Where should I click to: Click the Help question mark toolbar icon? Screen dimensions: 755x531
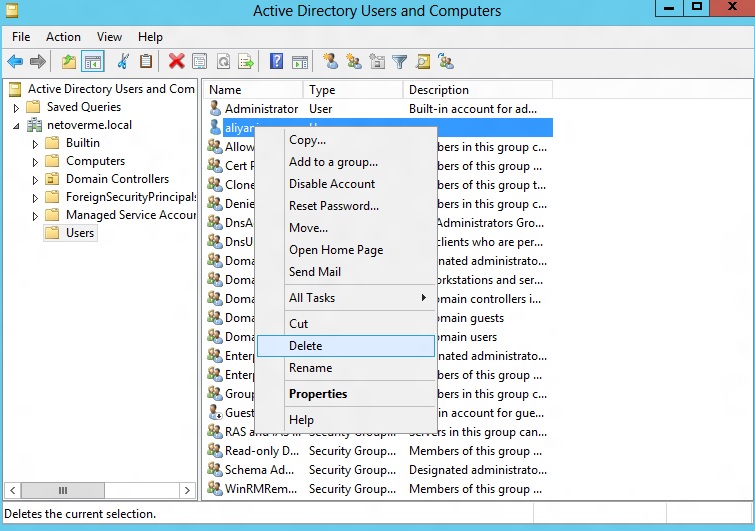pos(276,62)
